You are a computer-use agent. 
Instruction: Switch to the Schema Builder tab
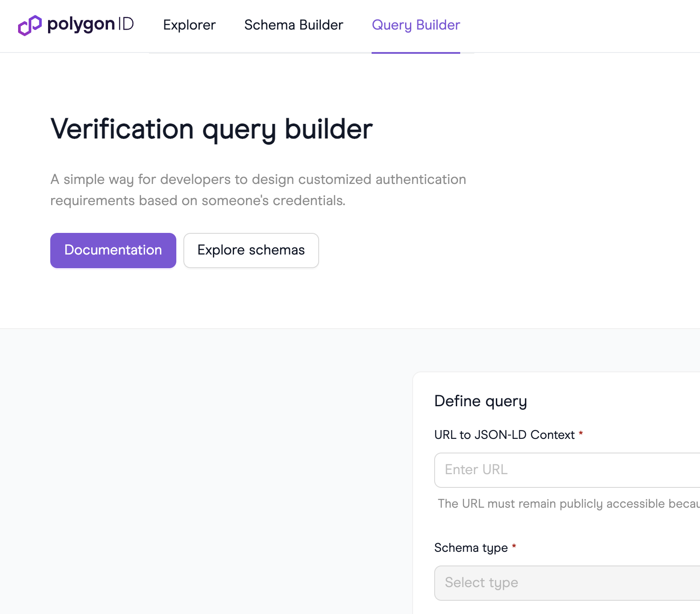pyautogui.click(x=294, y=25)
